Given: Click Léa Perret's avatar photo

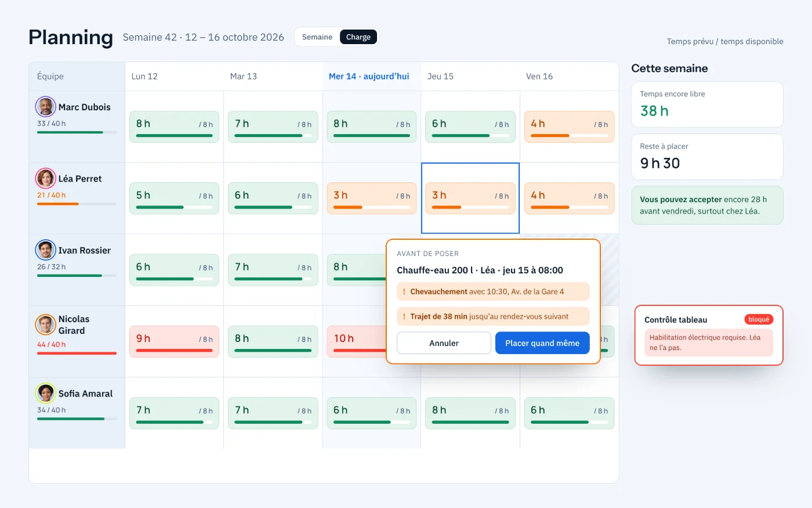Looking at the screenshot, I should pyautogui.click(x=45, y=178).
